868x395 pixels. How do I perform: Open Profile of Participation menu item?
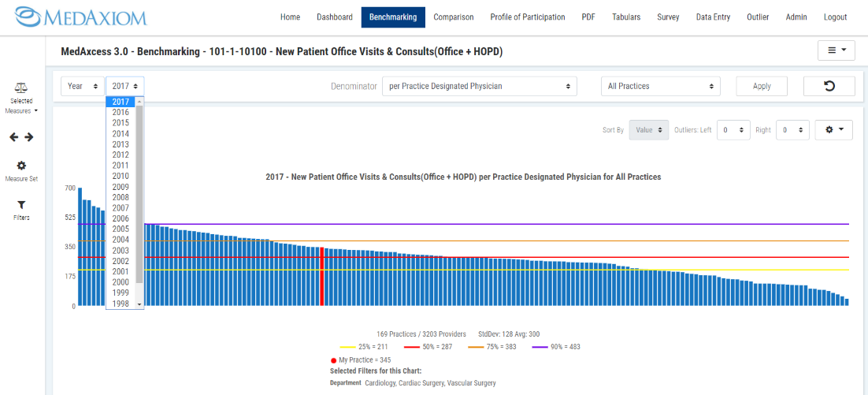(527, 17)
